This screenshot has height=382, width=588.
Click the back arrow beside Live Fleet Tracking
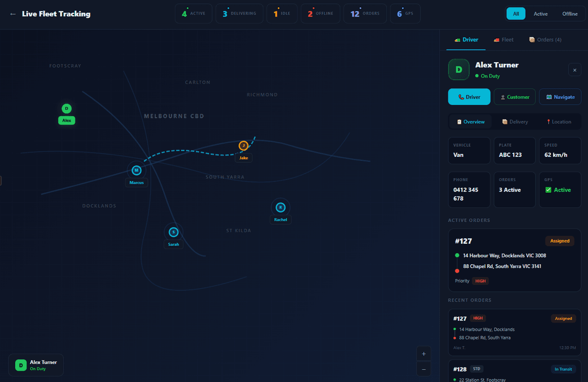click(x=13, y=14)
